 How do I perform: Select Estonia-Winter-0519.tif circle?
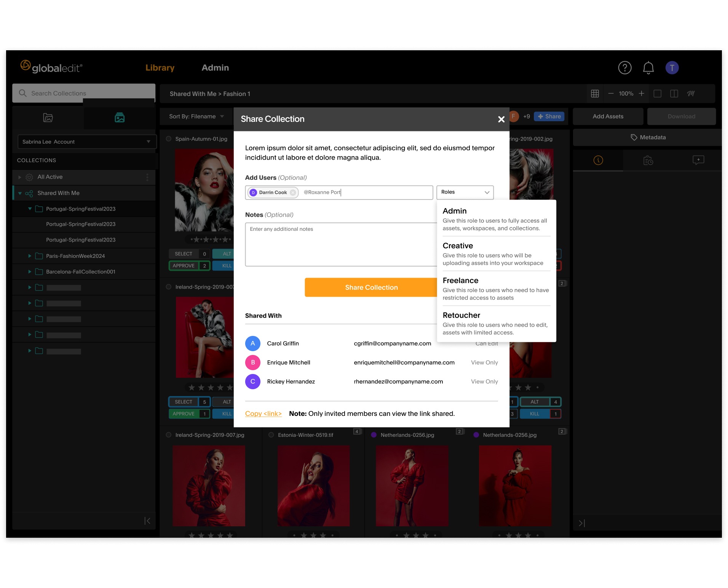point(271,435)
